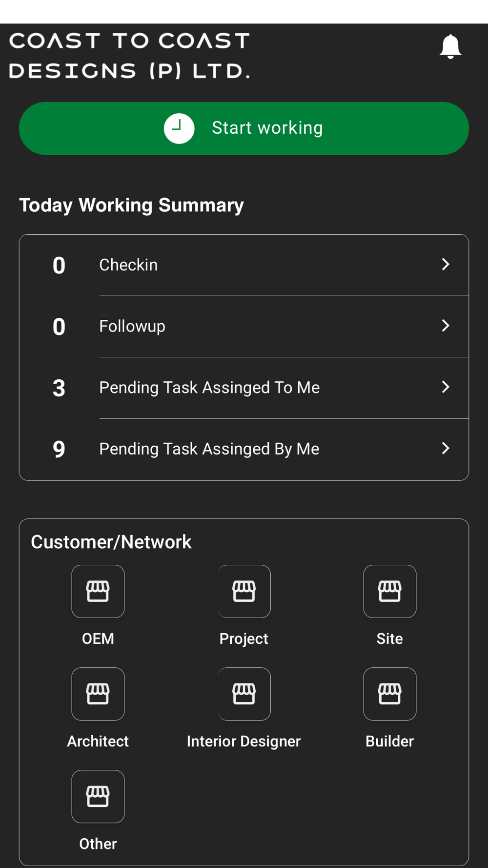Open the Project category icon
This screenshot has height=868, width=488.
(244, 591)
